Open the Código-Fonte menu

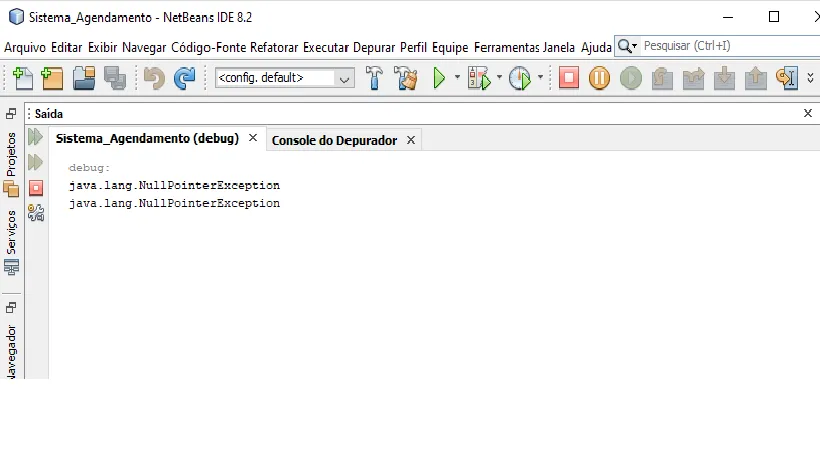point(208,48)
